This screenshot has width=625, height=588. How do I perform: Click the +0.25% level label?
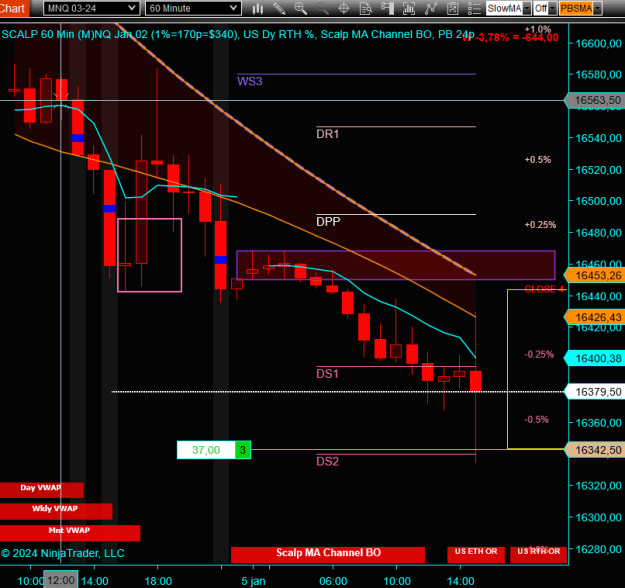(x=540, y=224)
